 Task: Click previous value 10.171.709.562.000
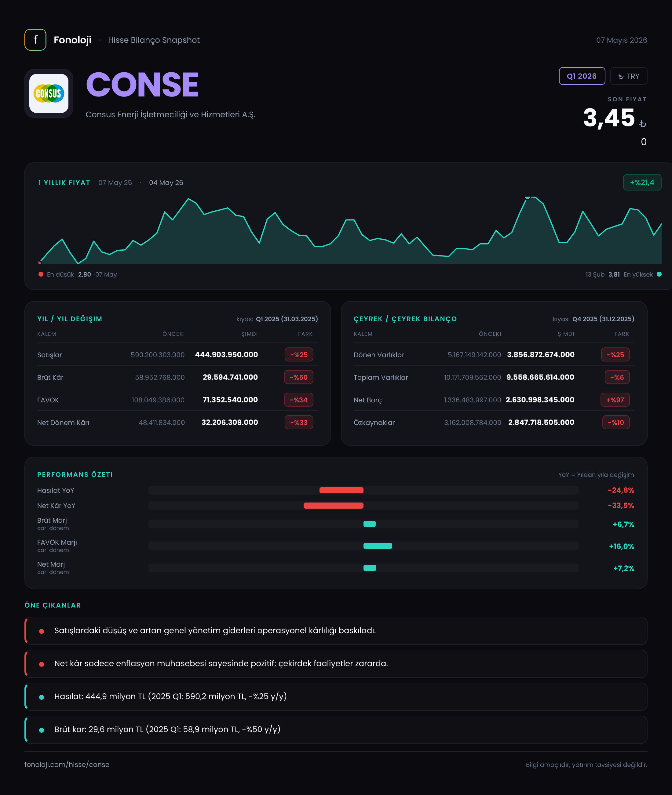pyautogui.click(x=472, y=377)
